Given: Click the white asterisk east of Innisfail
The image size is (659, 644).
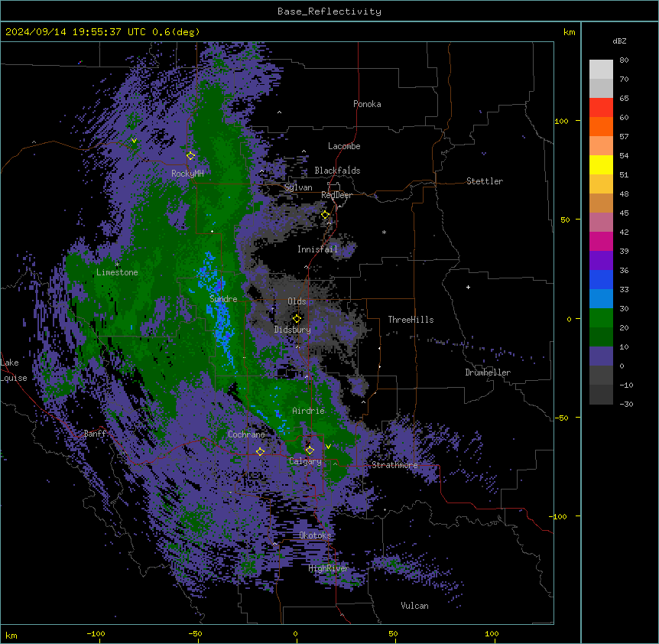Looking at the screenshot, I should click(384, 233).
